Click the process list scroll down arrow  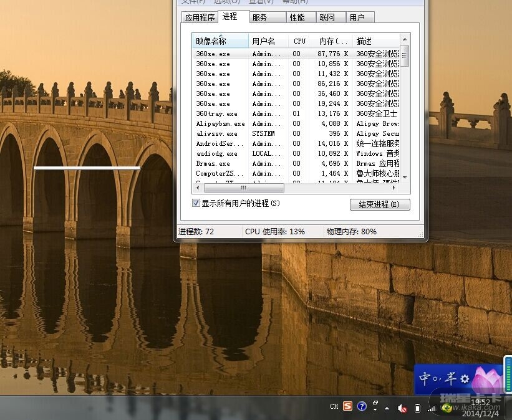405,177
